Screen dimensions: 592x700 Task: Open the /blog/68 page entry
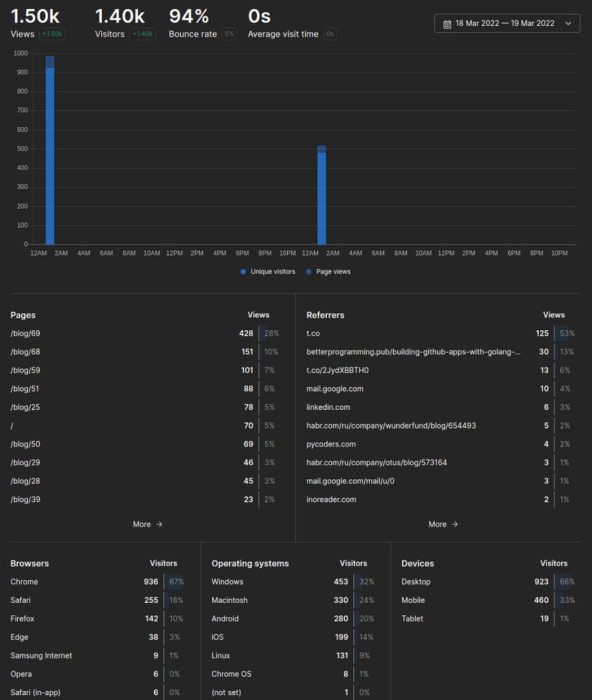pos(25,352)
